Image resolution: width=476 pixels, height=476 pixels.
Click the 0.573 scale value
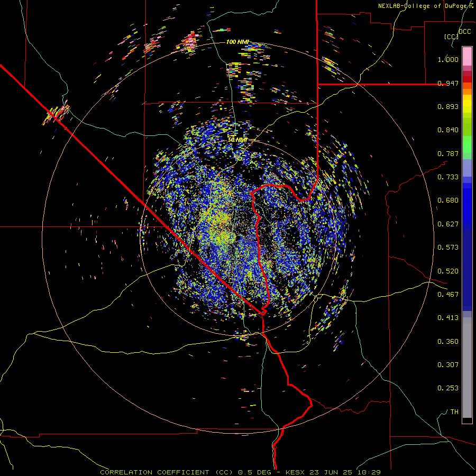click(448, 248)
